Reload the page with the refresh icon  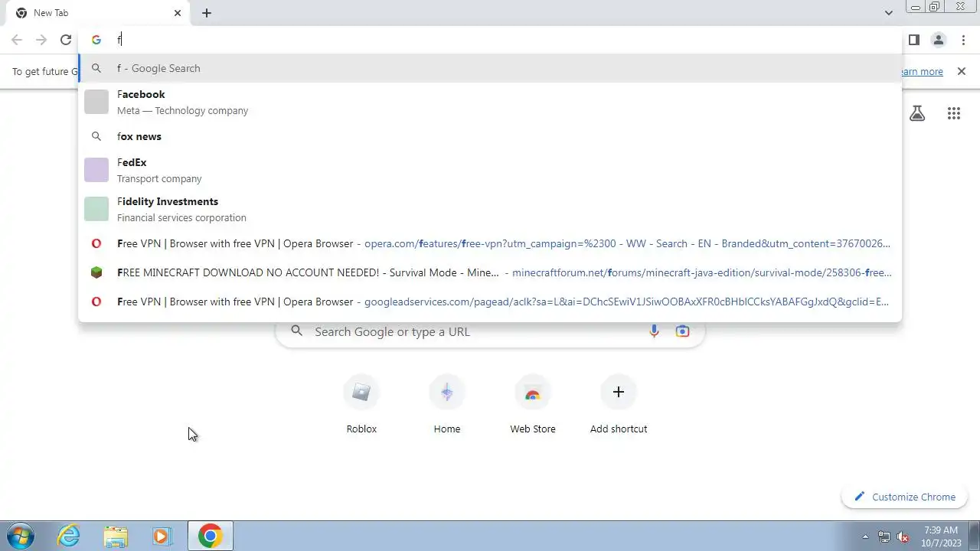click(x=66, y=40)
